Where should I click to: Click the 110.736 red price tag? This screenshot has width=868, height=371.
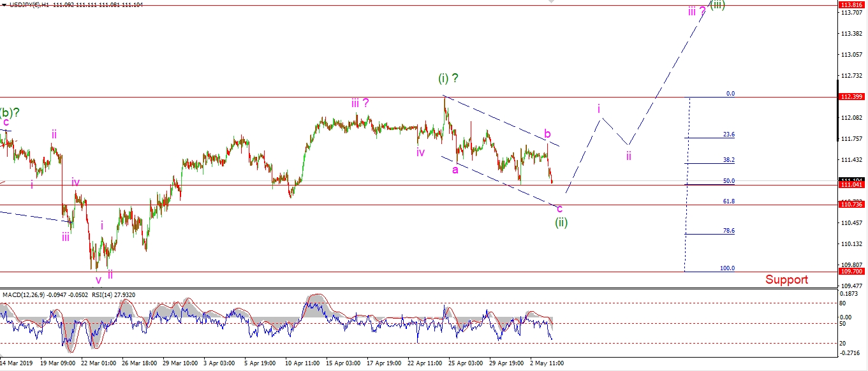click(x=851, y=205)
